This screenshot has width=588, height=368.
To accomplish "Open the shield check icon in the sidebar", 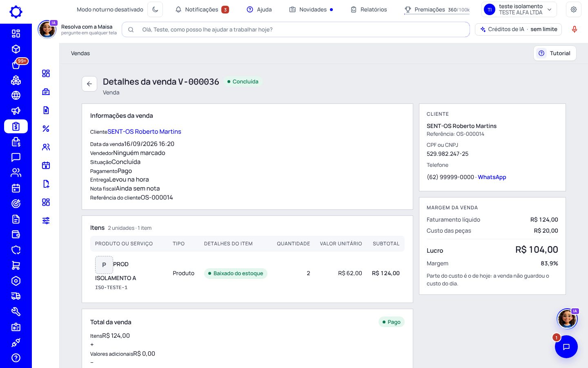I will [16, 250].
